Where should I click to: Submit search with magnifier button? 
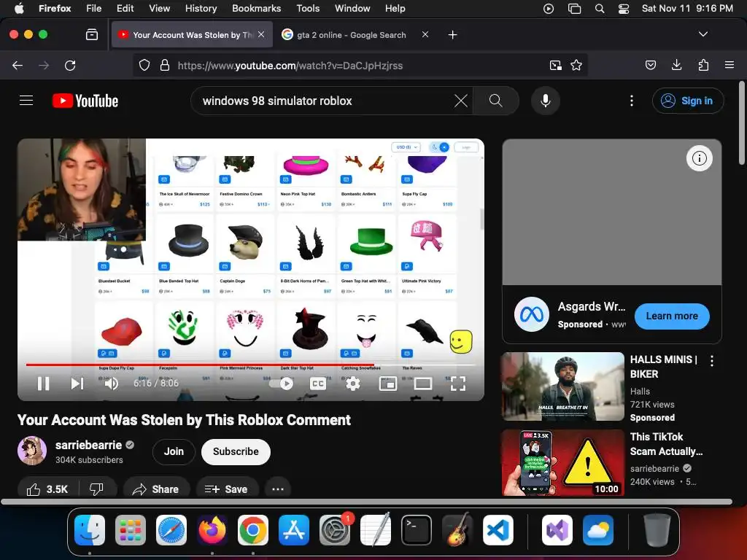tap(495, 101)
